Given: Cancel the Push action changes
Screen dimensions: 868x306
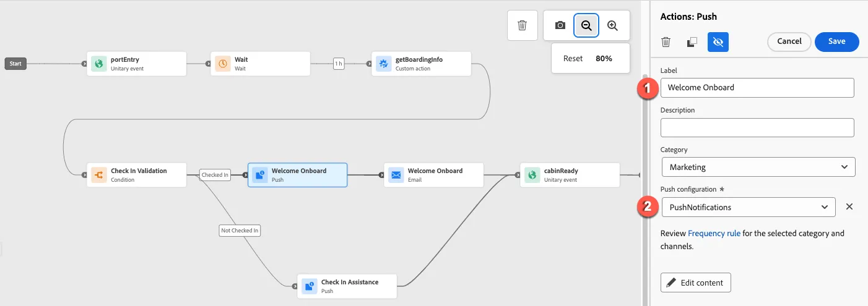Looking at the screenshot, I should (789, 41).
